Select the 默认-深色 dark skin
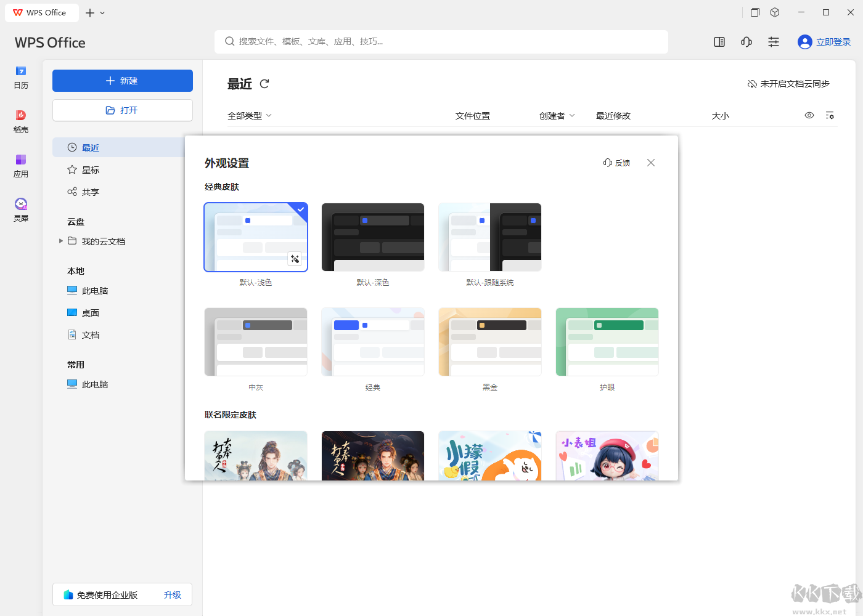Screen dimensions: 863x616 point(373,237)
